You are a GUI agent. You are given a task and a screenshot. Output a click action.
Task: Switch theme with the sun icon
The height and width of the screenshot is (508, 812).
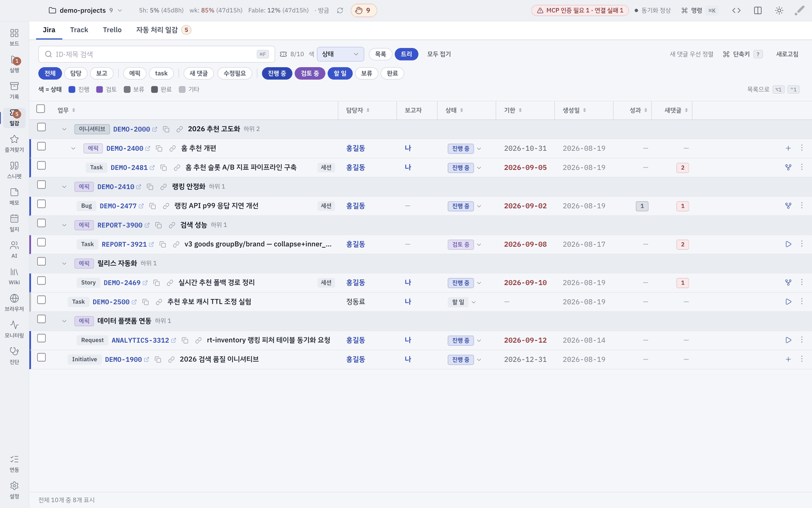[779, 10]
